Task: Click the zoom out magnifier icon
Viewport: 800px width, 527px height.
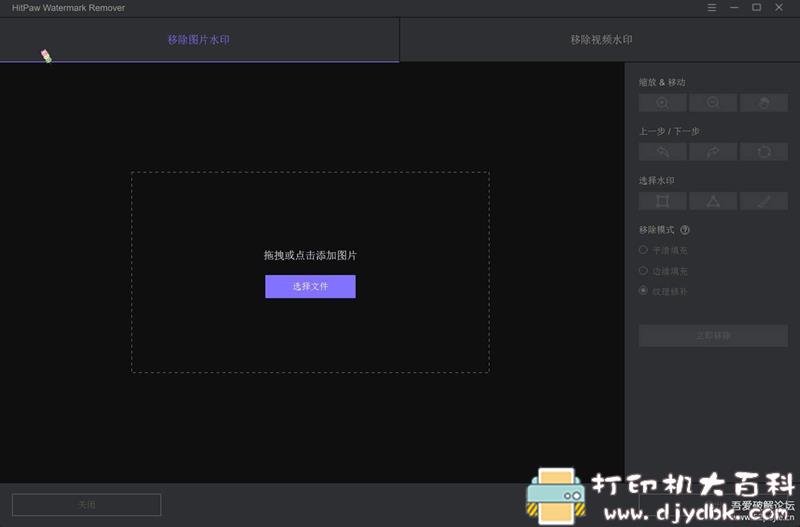Action: point(713,103)
